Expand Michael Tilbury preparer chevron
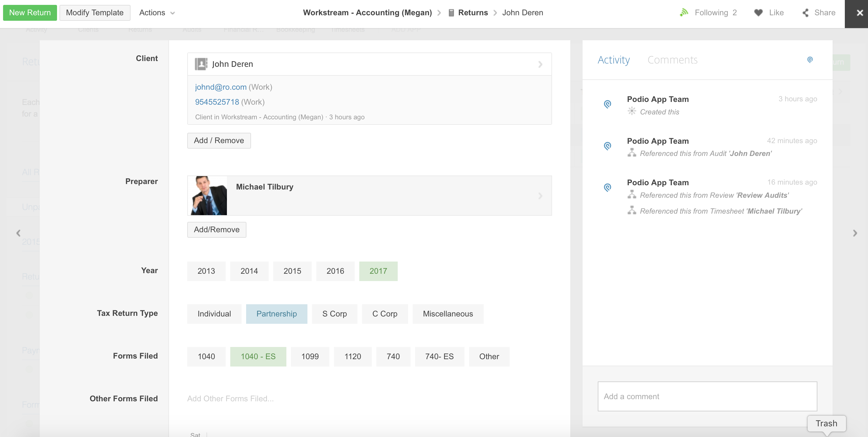Viewport: 868px width, 437px height. [540, 196]
